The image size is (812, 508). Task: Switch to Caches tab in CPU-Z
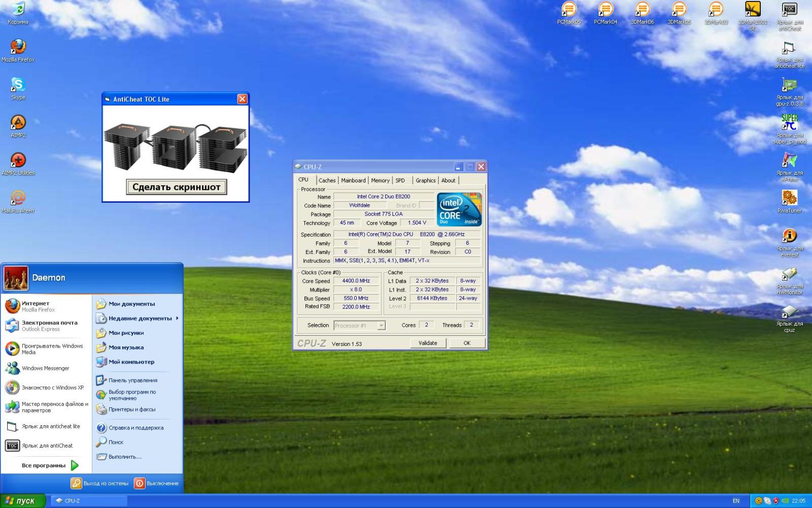pos(327,180)
